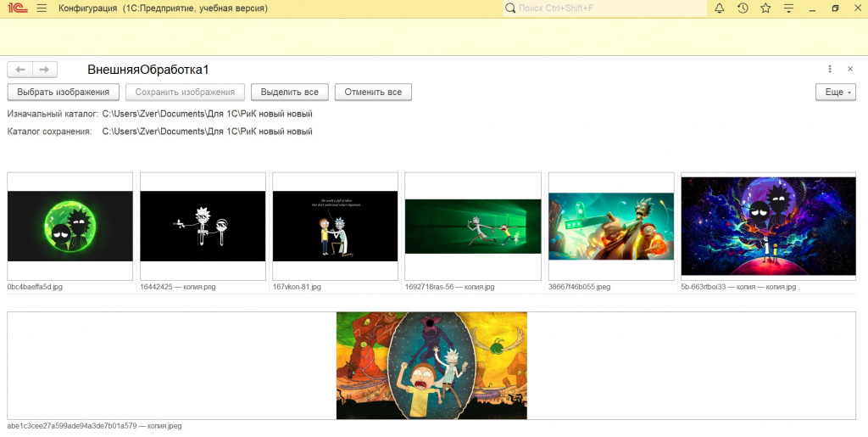
Task: Click the file name 5b-663rtboi33 — копия — копия.jpg
Action: (x=738, y=287)
